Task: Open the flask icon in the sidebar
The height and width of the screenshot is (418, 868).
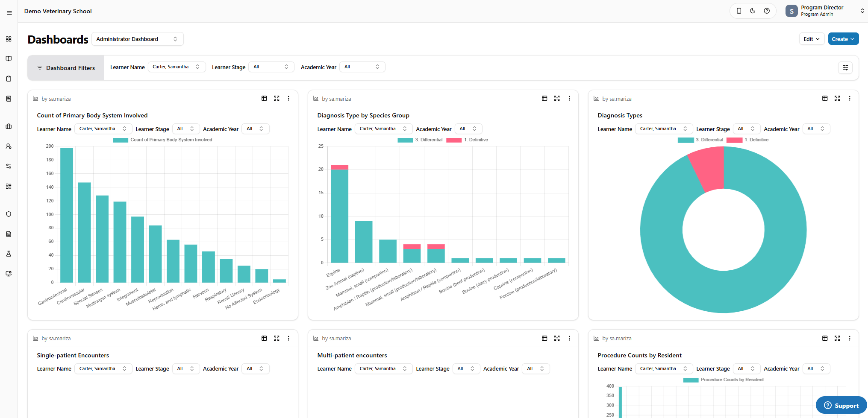Action: point(9,254)
